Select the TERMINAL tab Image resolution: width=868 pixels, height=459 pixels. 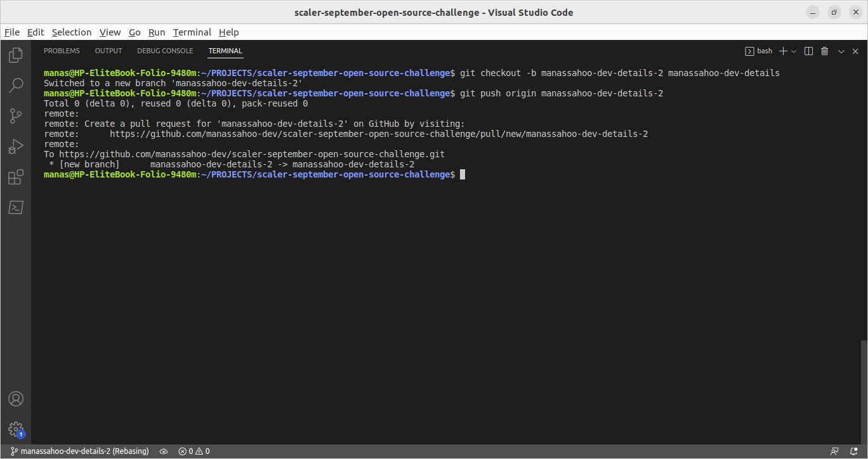click(225, 51)
